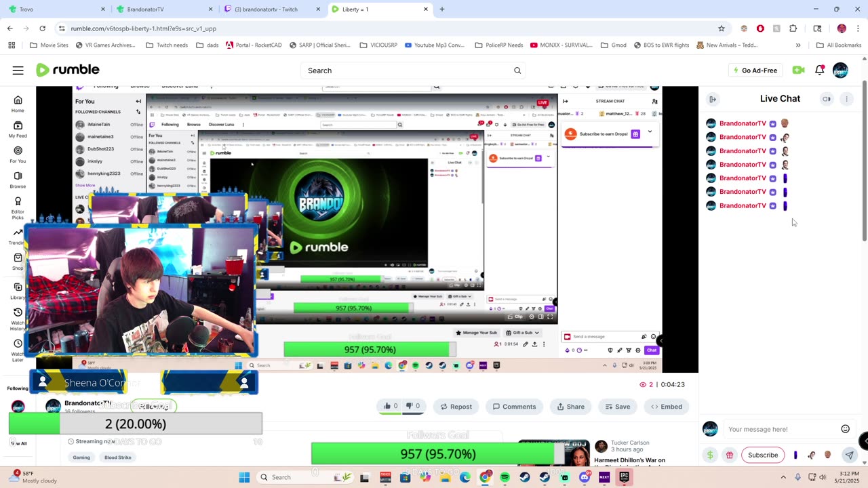The width and height of the screenshot is (868, 488).
Task: Open the Rumble hamburger menu
Action: 18,70
